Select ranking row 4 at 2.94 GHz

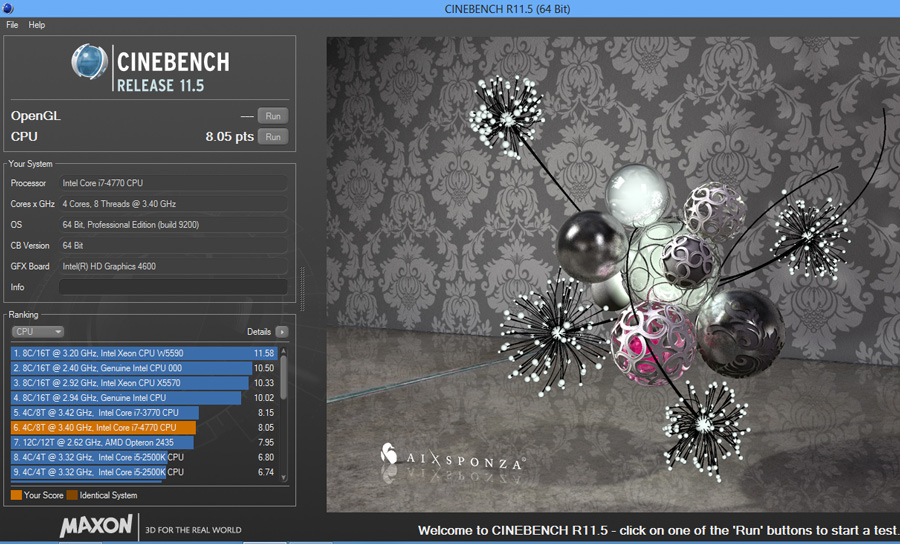click(x=144, y=398)
